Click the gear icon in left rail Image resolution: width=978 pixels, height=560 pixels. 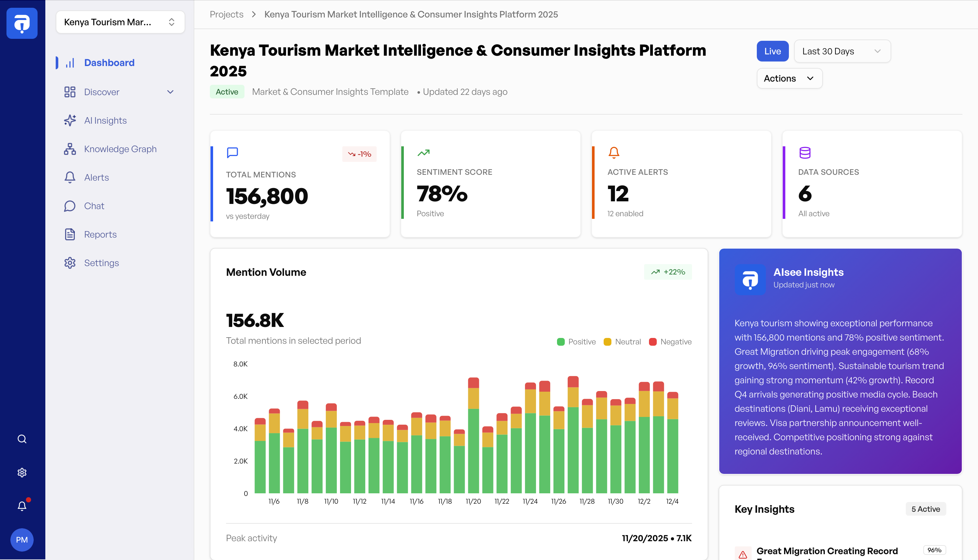point(22,472)
